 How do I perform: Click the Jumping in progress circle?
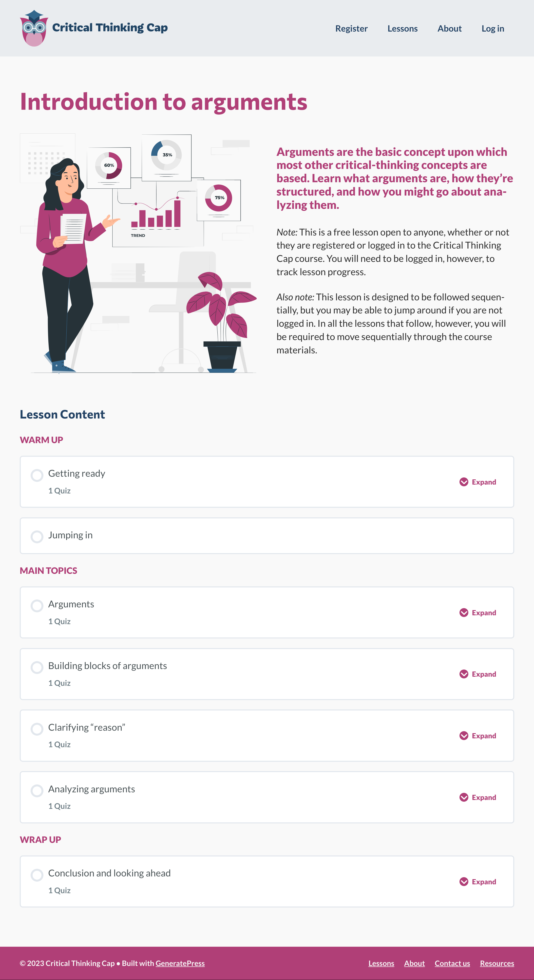(x=37, y=537)
